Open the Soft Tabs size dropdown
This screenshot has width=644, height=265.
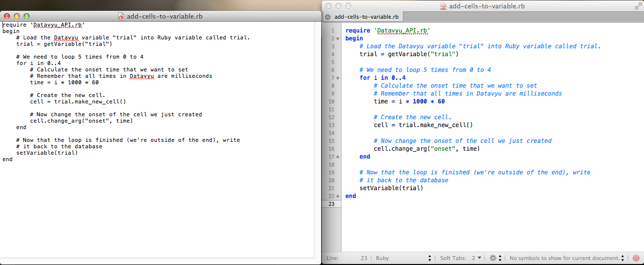(x=477, y=258)
